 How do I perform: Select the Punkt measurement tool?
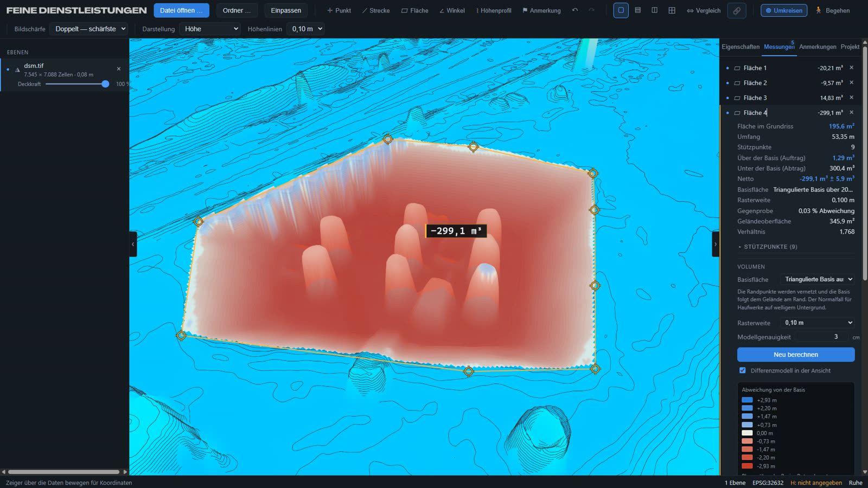coord(339,10)
